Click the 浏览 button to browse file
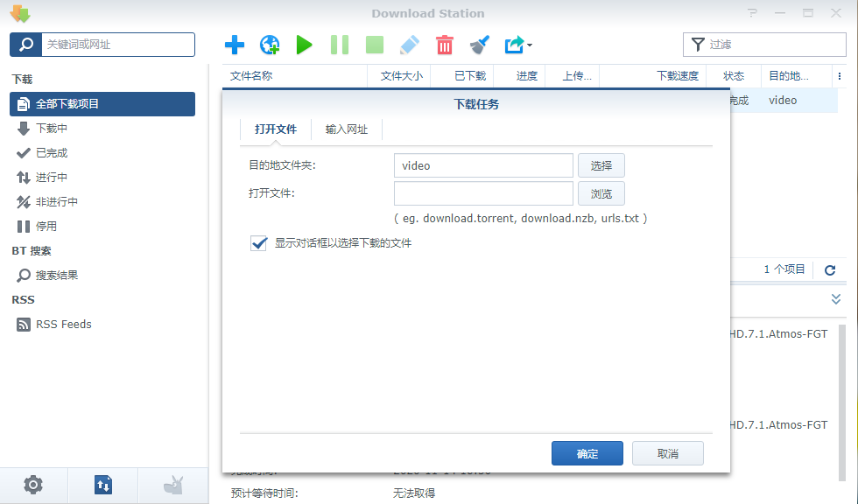Viewport: 858px width, 504px height. (601, 193)
